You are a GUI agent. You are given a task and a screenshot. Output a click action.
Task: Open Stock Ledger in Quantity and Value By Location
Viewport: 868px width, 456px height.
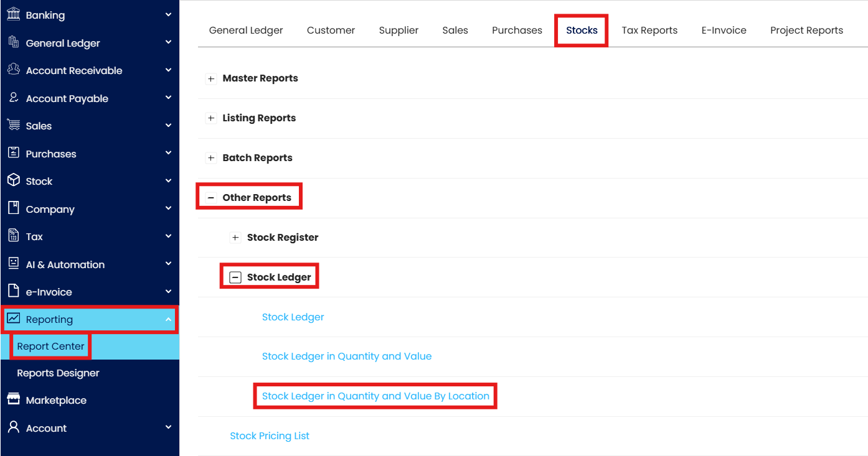375,396
